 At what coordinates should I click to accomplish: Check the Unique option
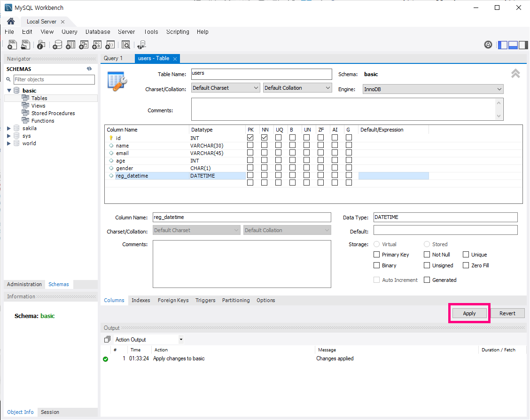(x=466, y=255)
